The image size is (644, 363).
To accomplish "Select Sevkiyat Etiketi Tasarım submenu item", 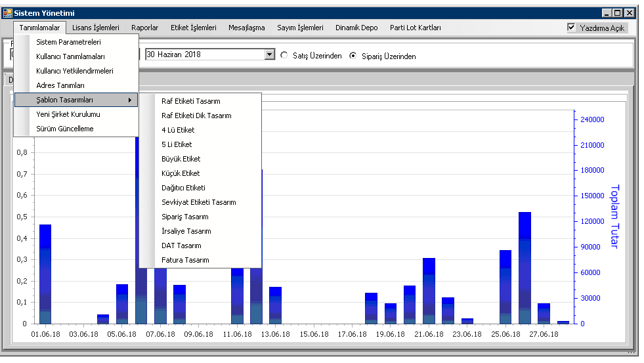I will coord(200,202).
